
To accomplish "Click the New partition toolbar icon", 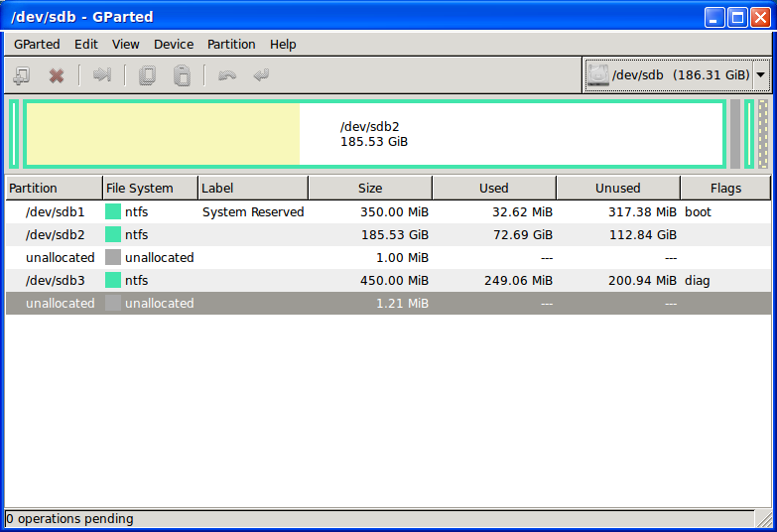I will click(x=21, y=75).
